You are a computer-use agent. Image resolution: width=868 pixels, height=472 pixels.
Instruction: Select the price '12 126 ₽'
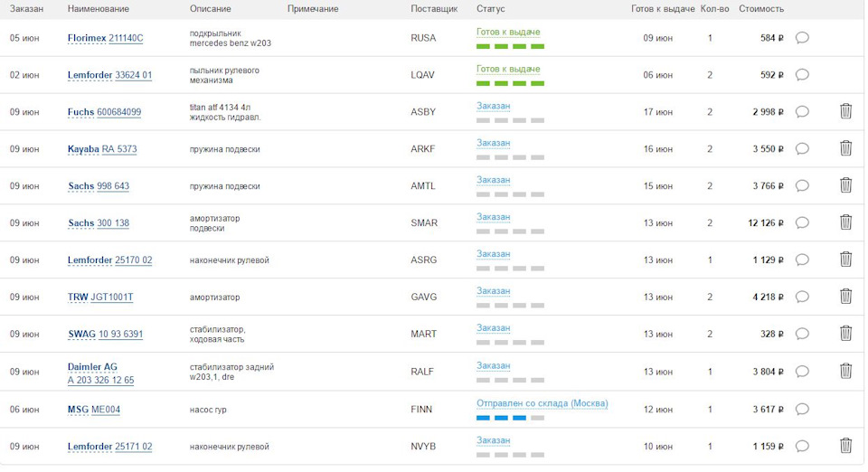click(766, 223)
